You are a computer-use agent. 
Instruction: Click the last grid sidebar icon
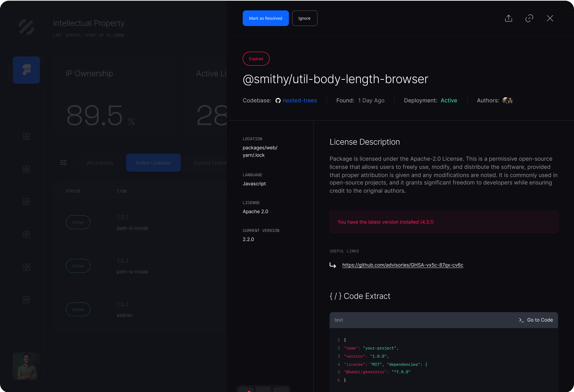click(x=26, y=300)
